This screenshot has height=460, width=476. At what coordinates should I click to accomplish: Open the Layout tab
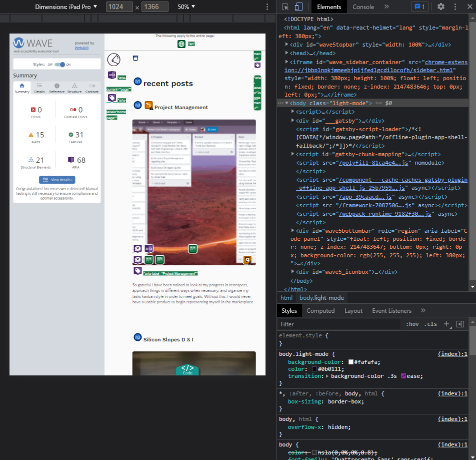353,310
